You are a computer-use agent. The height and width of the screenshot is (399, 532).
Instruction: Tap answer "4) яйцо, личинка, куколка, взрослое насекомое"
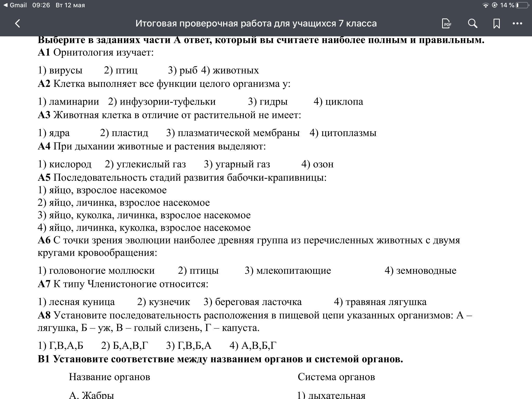point(144,228)
